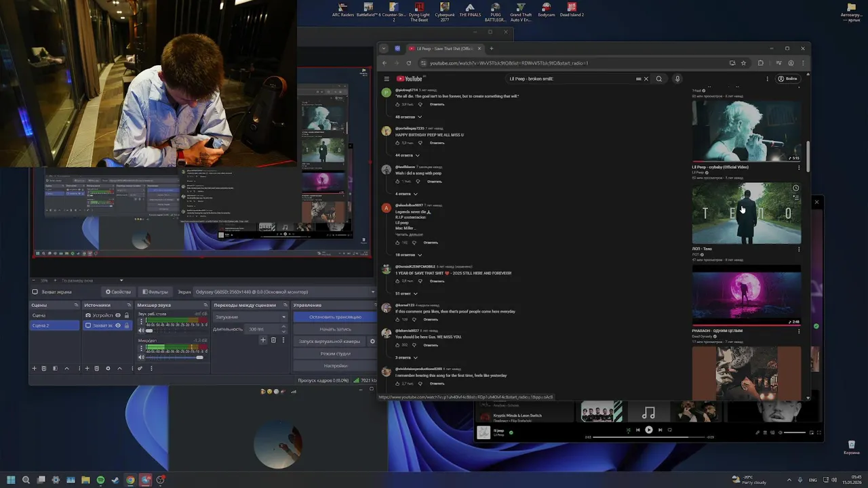Image resolution: width=868 pixels, height=488 pixels.
Task: Mute the Микр/доп speaker icon in mixer
Action: (141, 357)
